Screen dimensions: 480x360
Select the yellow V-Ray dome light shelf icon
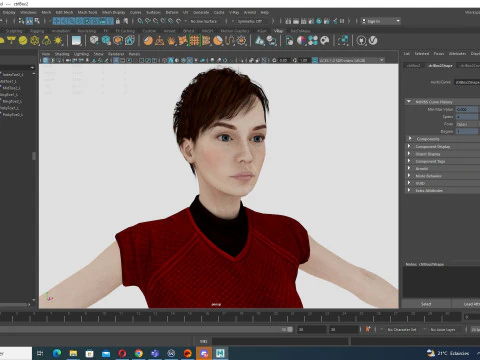[x=2, y=41]
